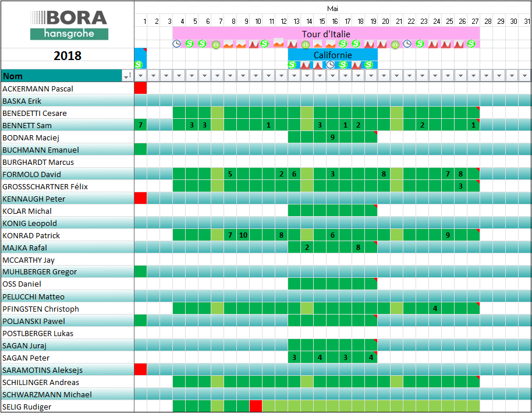Click the Tour d'Italie rest day icon under day 21
Viewport: 532px width, 413px height.
(395, 44)
